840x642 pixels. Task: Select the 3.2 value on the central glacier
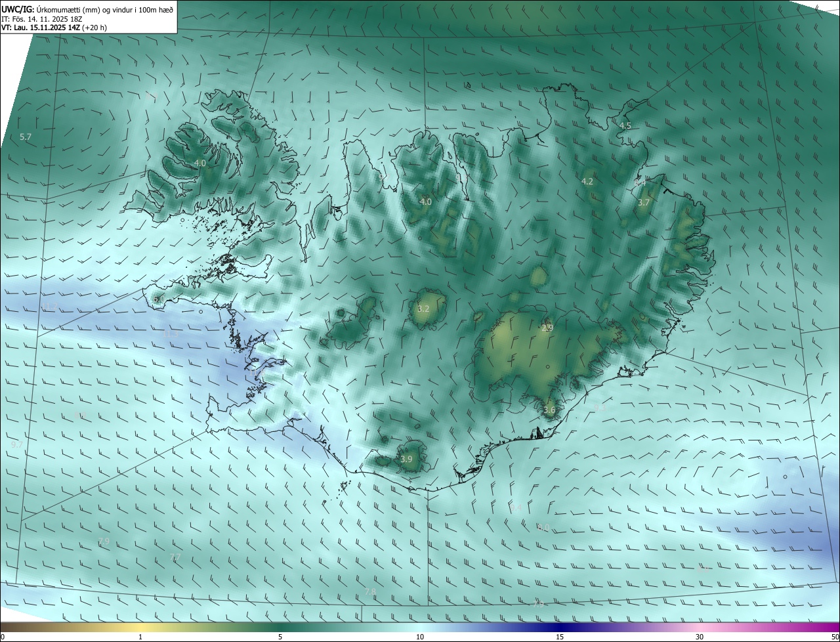coord(423,309)
